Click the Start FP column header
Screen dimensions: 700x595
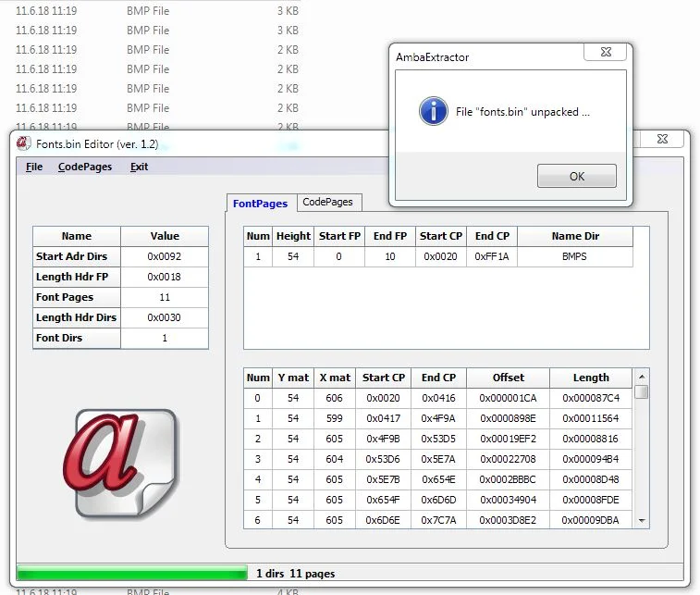339,236
